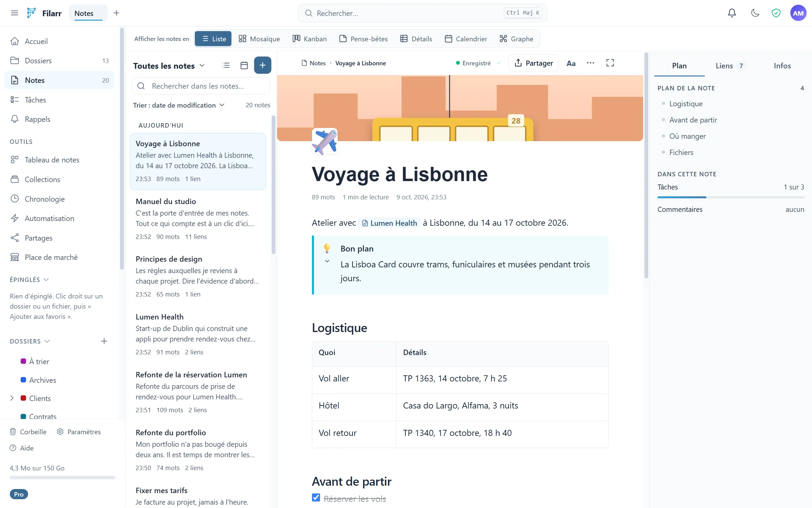Toggle dark mode moon icon

coord(755,13)
